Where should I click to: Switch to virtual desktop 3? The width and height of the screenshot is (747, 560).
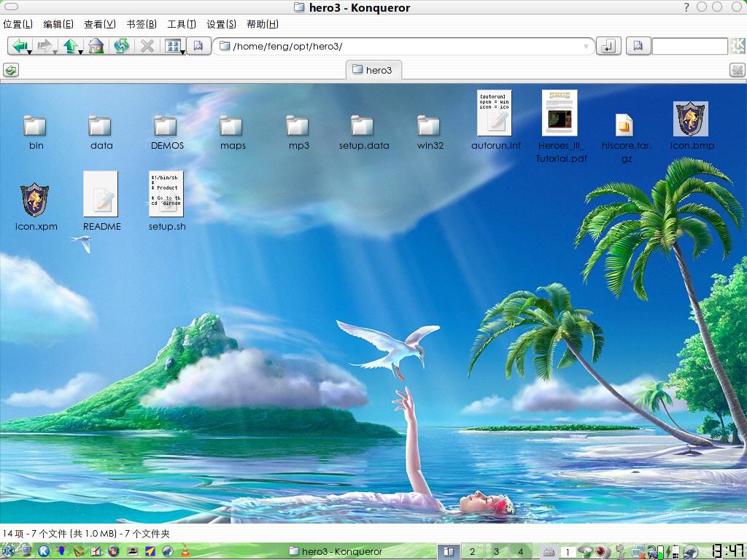[x=496, y=551]
